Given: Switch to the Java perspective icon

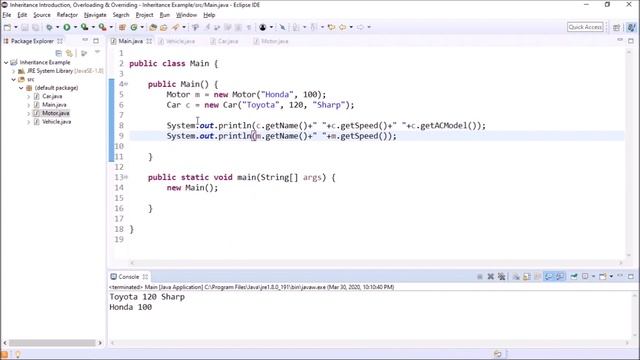Looking at the screenshot, I should tap(631, 27).
